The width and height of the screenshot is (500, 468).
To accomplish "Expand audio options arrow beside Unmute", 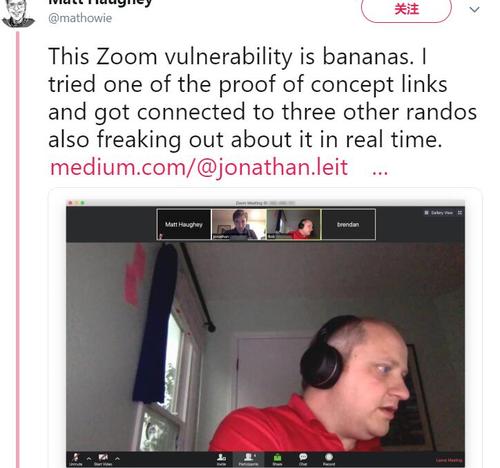I will pos(89,459).
